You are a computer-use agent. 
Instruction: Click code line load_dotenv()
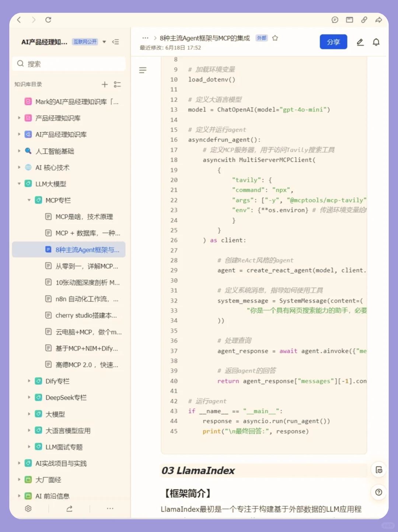point(212,80)
